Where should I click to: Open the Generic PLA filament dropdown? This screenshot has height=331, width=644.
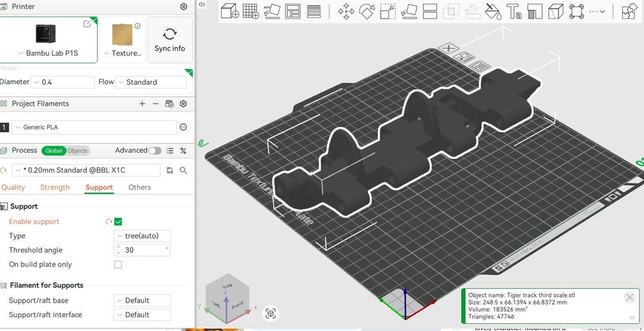94,127
